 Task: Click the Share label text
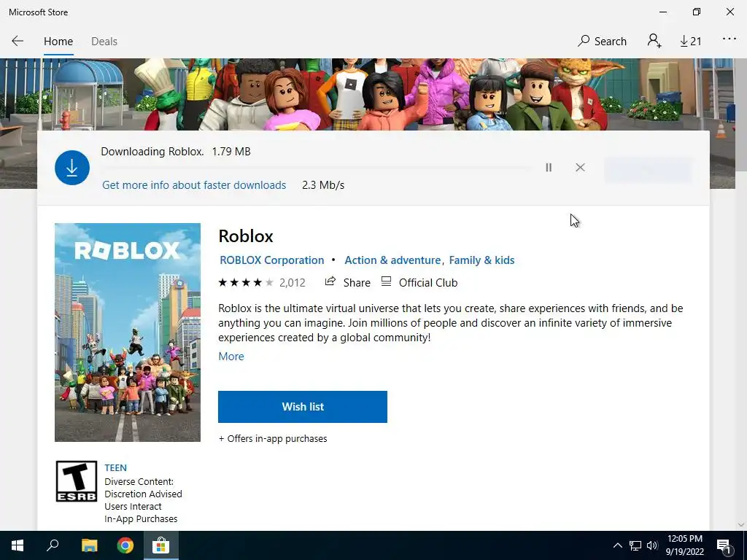click(357, 283)
